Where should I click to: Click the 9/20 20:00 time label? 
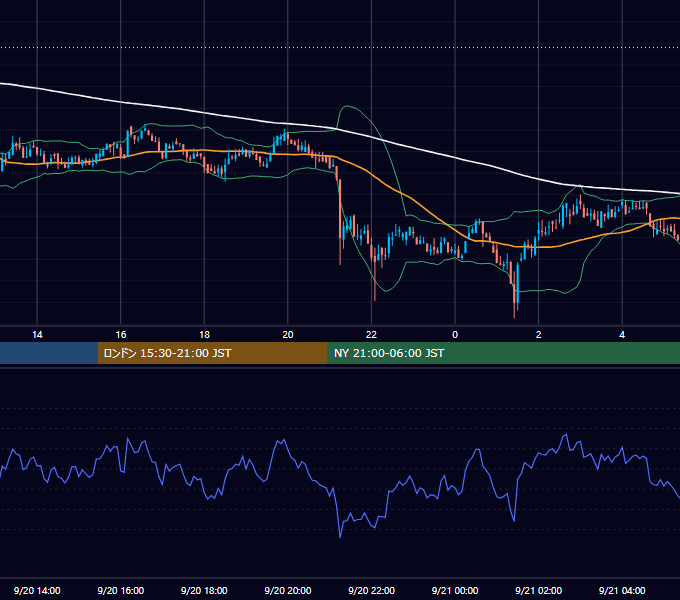[288, 590]
